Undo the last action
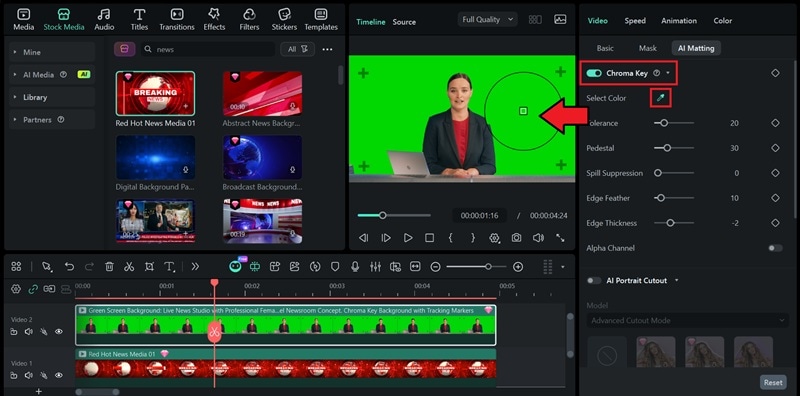Viewport: 800px width, 396px height. click(x=69, y=266)
